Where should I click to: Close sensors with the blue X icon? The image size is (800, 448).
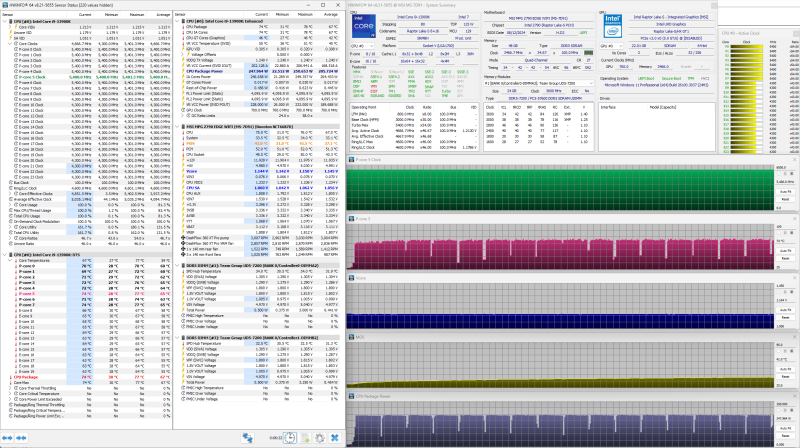click(x=335, y=438)
